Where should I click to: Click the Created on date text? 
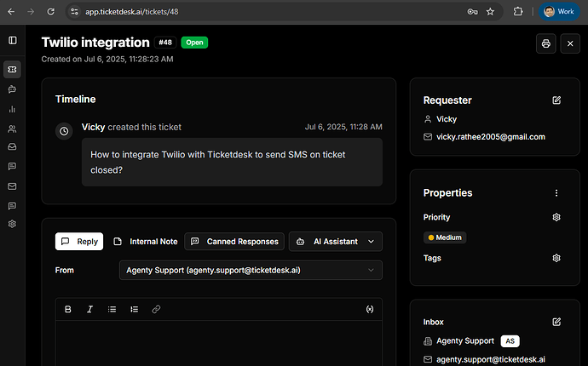(x=107, y=60)
